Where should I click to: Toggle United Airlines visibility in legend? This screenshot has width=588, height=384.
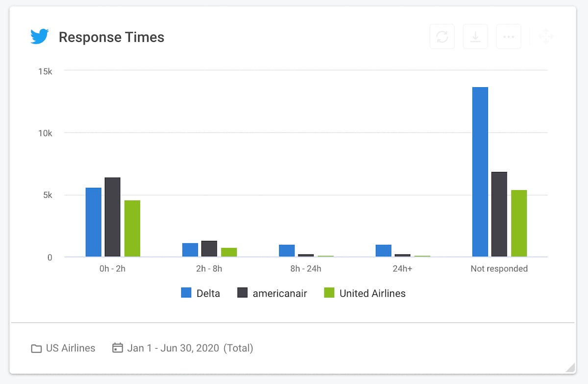tap(372, 293)
